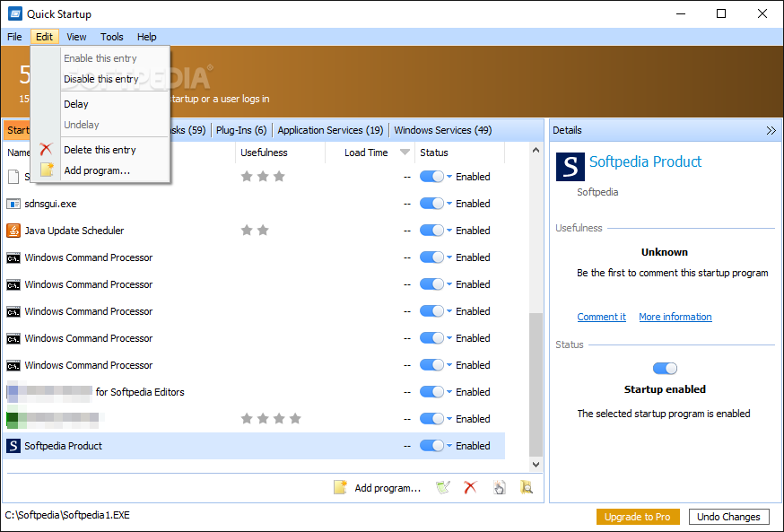Toggle the Startup enabled switch in Details
The height and width of the screenshot is (532, 784).
[x=665, y=369]
